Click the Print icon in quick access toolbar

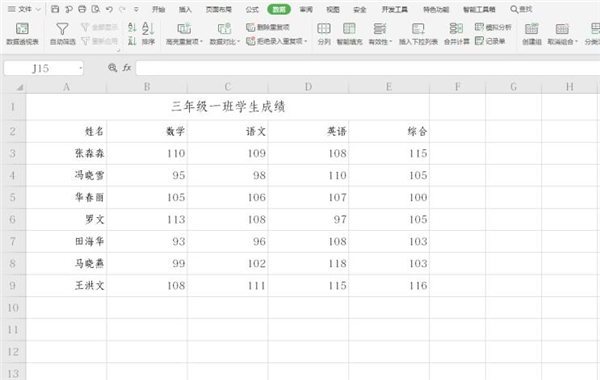[82, 9]
